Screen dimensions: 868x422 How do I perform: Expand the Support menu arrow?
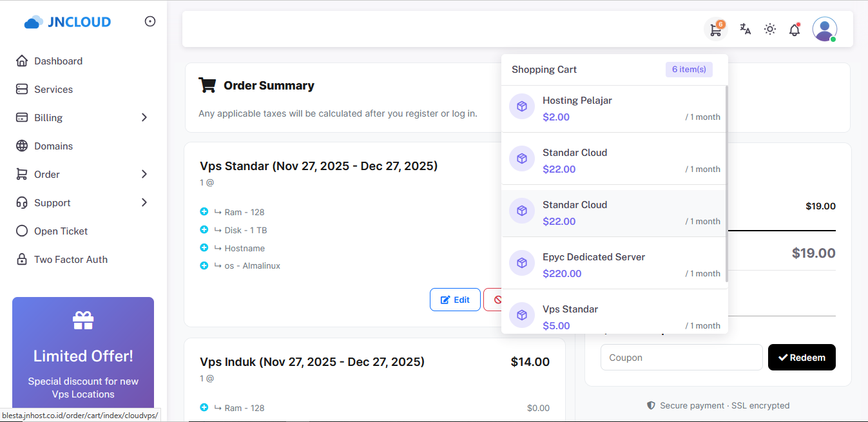(x=144, y=203)
